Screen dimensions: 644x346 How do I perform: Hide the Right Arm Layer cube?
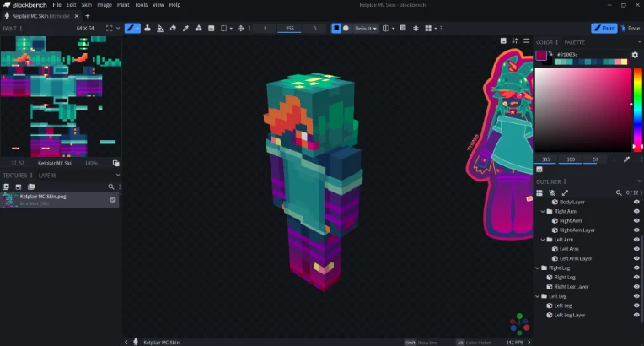coord(636,230)
